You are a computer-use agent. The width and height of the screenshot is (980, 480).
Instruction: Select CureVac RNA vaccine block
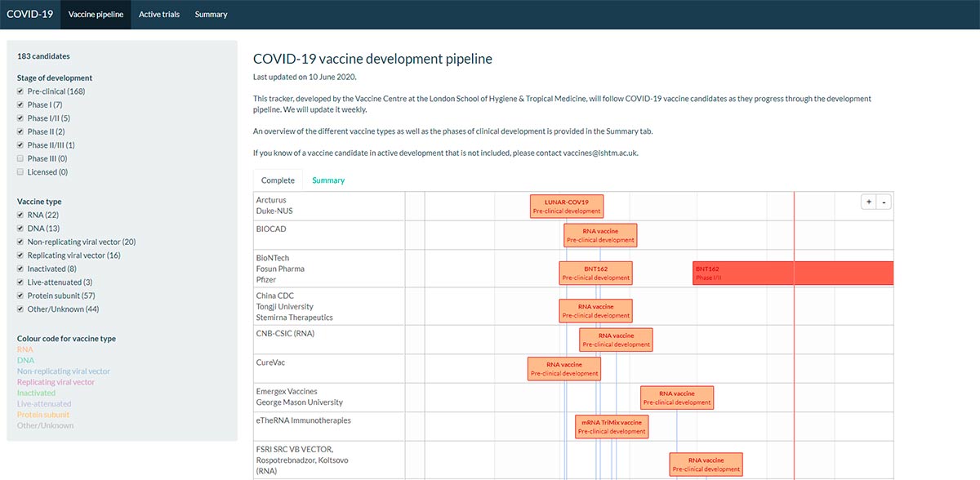coord(564,369)
